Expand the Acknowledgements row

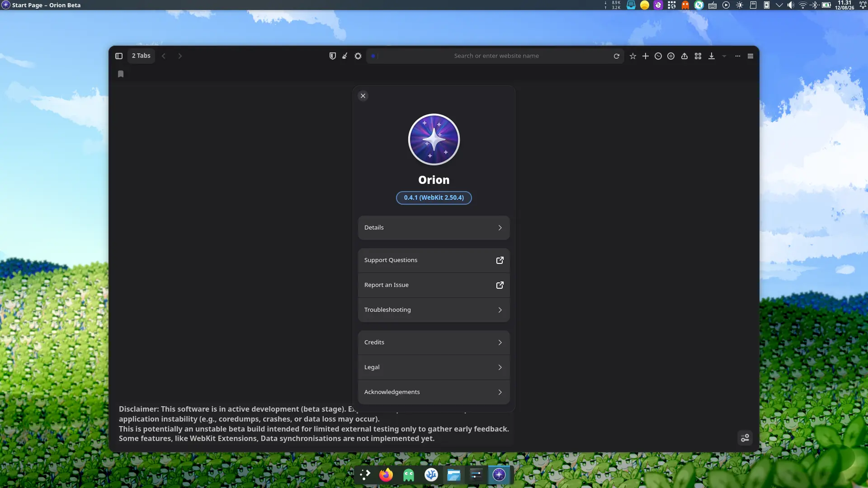point(434,392)
